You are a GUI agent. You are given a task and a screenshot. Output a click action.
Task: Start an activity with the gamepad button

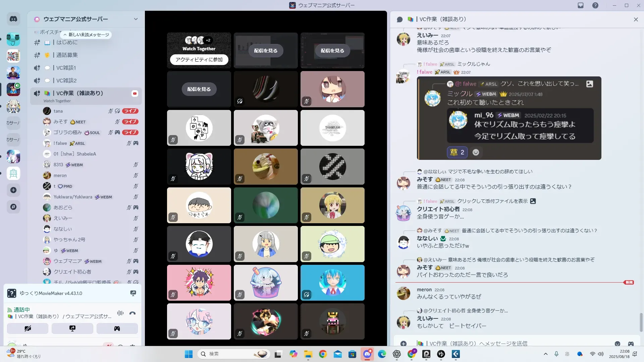[117, 328]
